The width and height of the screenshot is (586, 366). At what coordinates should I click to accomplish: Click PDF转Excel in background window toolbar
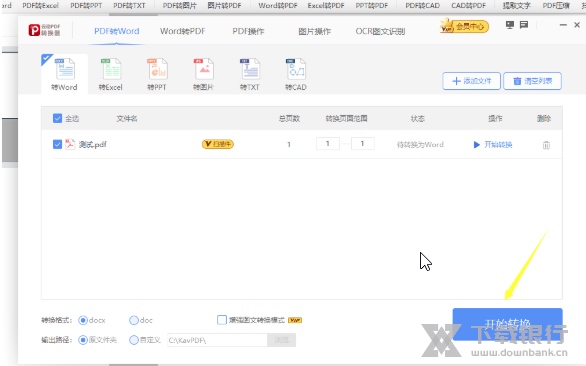pos(40,6)
